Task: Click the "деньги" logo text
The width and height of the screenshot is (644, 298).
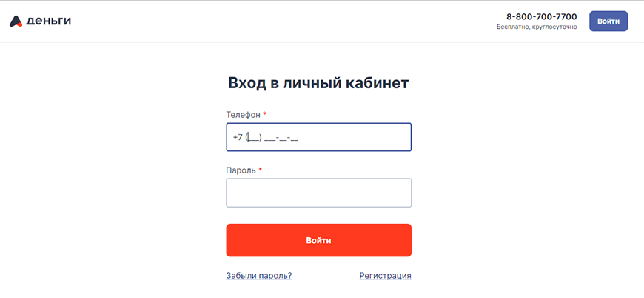Action: click(49, 21)
